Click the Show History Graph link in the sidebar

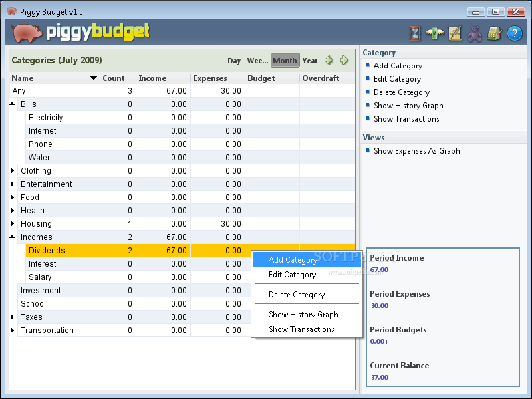[x=408, y=106]
